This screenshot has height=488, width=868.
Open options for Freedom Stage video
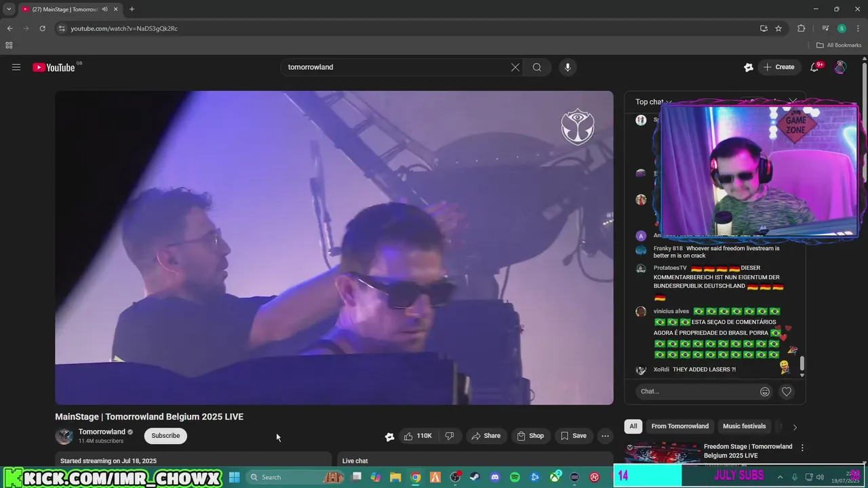pos(802,448)
